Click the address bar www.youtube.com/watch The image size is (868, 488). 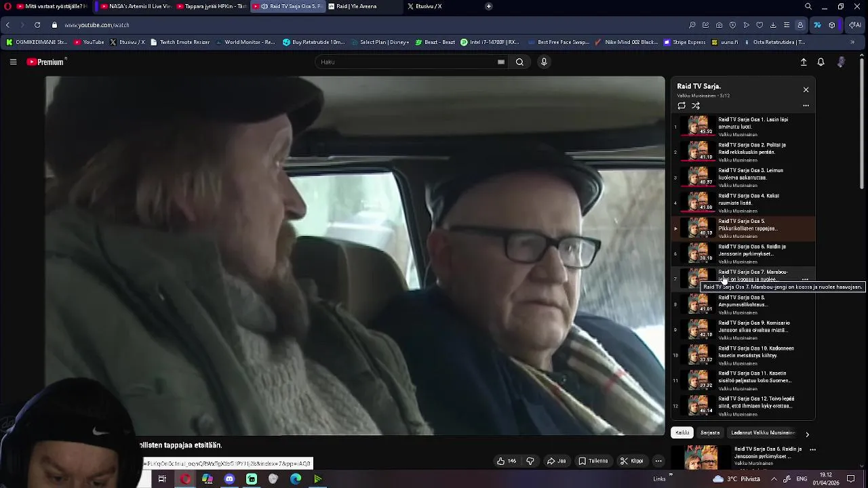click(97, 25)
